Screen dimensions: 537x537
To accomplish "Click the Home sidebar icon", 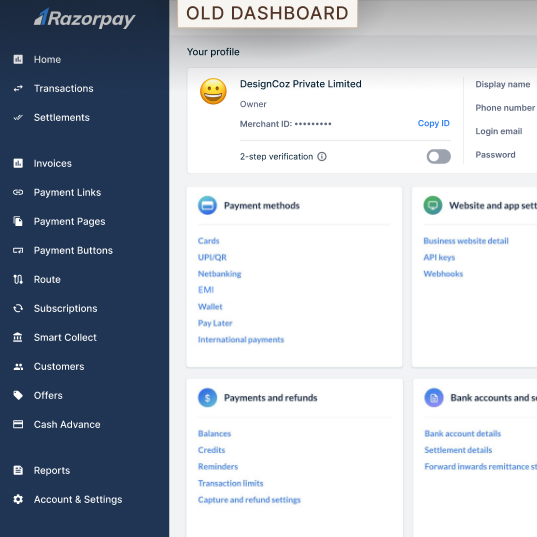I will pos(18,59).
